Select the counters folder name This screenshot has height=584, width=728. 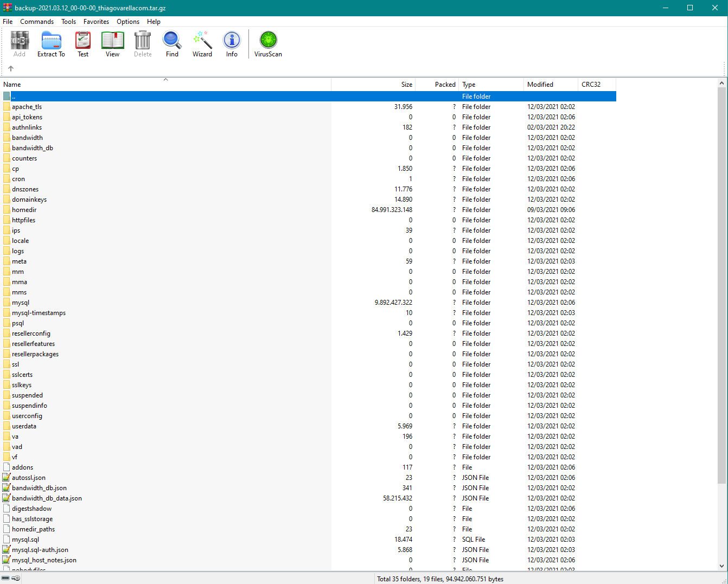tap(25, 158)
